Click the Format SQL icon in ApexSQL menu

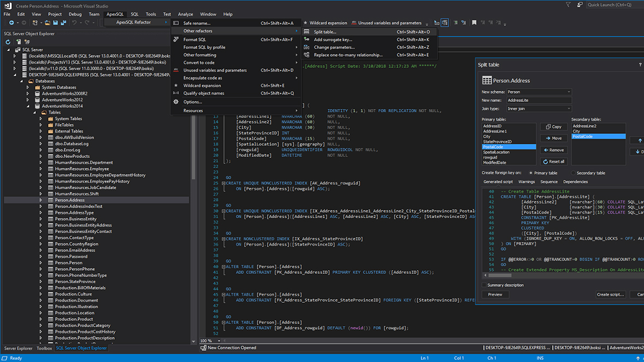tap(176, 39)
